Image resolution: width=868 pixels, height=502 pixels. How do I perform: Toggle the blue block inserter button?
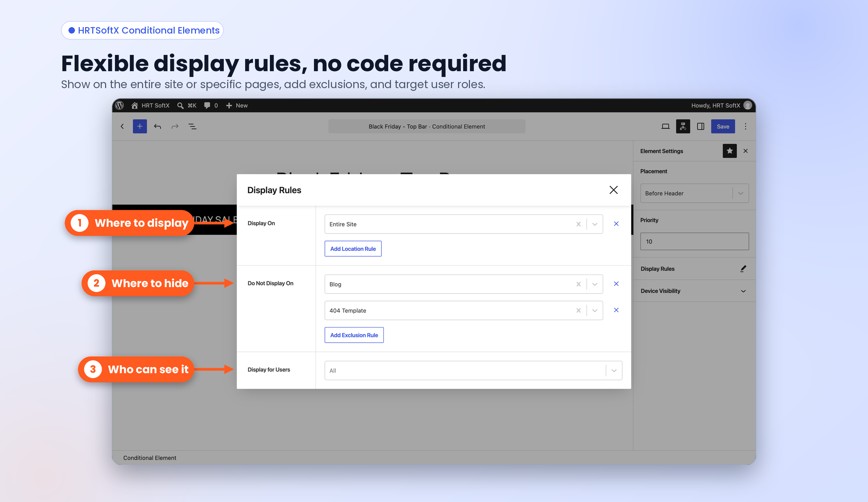[140, 126]
